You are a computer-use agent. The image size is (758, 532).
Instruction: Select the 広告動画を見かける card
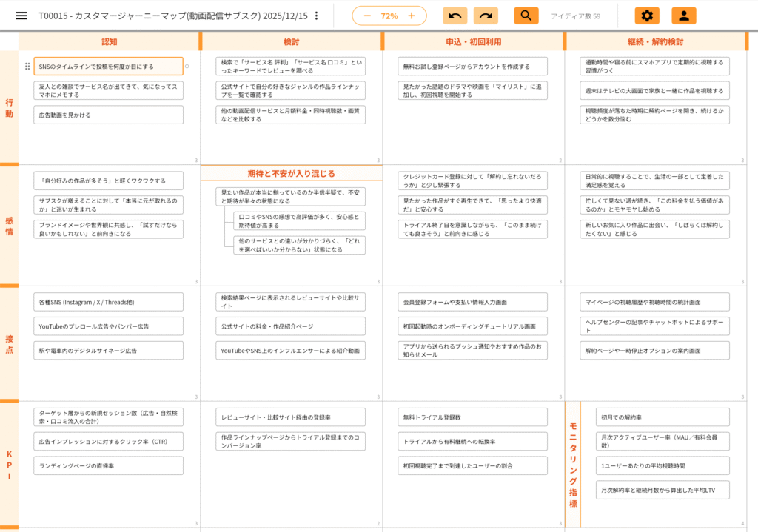pos(108,115)
